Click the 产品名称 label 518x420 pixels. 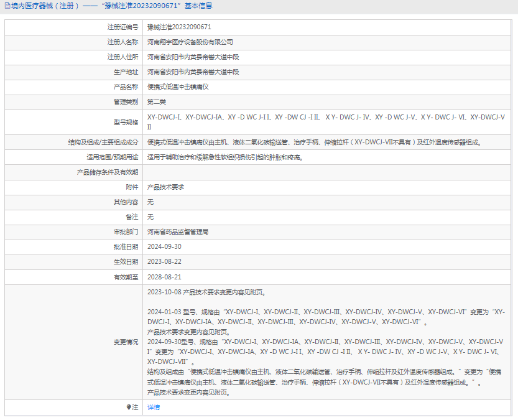click(x=126, y=87)
